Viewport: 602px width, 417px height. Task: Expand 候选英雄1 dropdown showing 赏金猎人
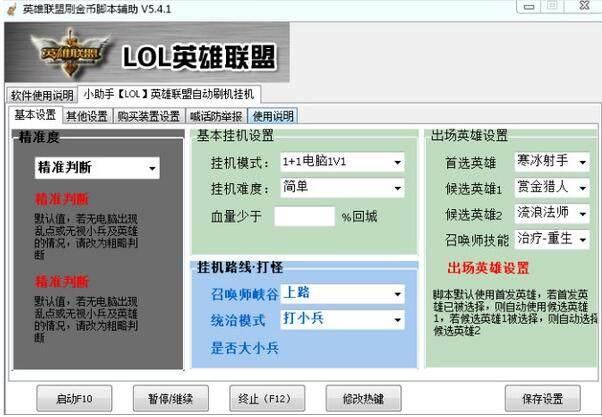[x=552, y=187]
